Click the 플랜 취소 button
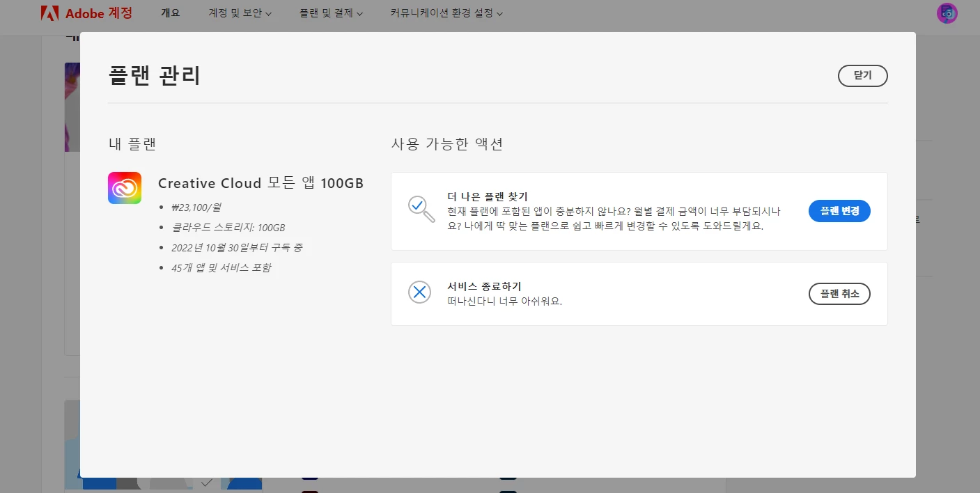Image resolution: width=980 pixels, height=493 pixels. point(839,294)
